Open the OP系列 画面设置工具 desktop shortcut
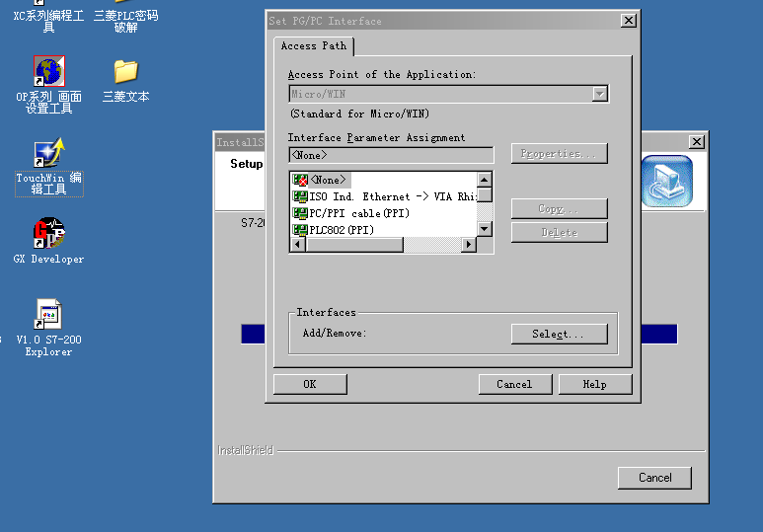The width and height of the screenshot is (763, 532). (x=48, y=72)
